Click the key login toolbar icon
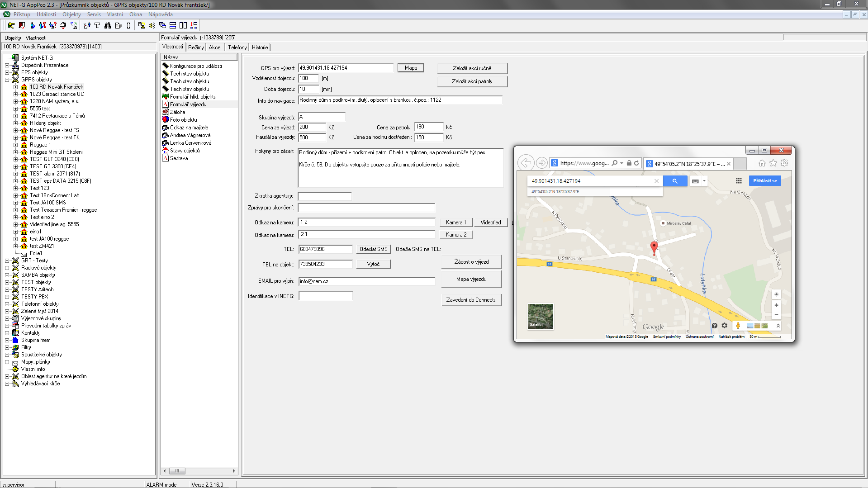The image size is (868, 488). (11, 25)
